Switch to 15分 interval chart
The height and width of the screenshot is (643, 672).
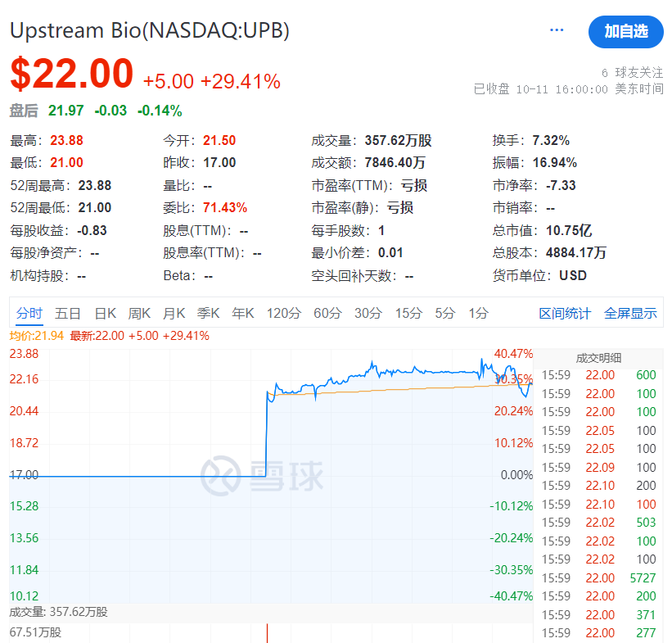click(x=408, y=313)
